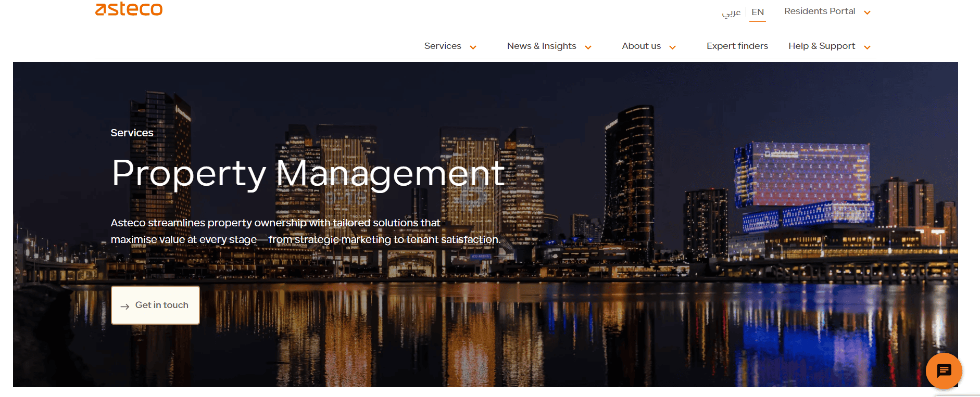Screen dimensions: 980x397
Task: Expand News & Insights chevron arrow
Action: click(588, 47)
